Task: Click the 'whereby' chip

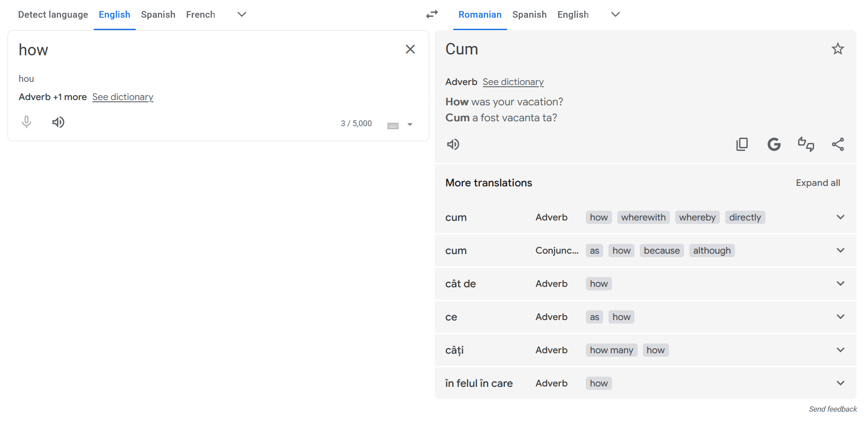Action: pyautogui.click(x=697, y=217)
